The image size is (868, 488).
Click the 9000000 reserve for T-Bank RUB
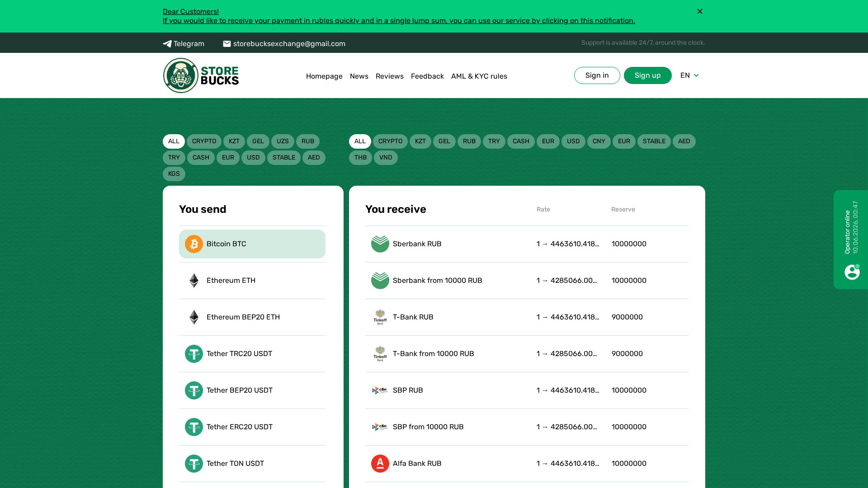(x=627, y=317)
